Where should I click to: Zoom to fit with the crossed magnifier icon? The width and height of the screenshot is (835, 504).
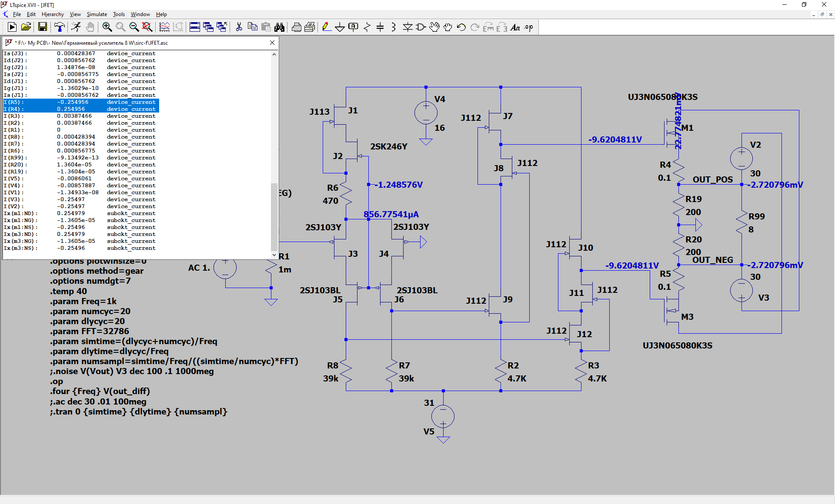tap(147, 27)
